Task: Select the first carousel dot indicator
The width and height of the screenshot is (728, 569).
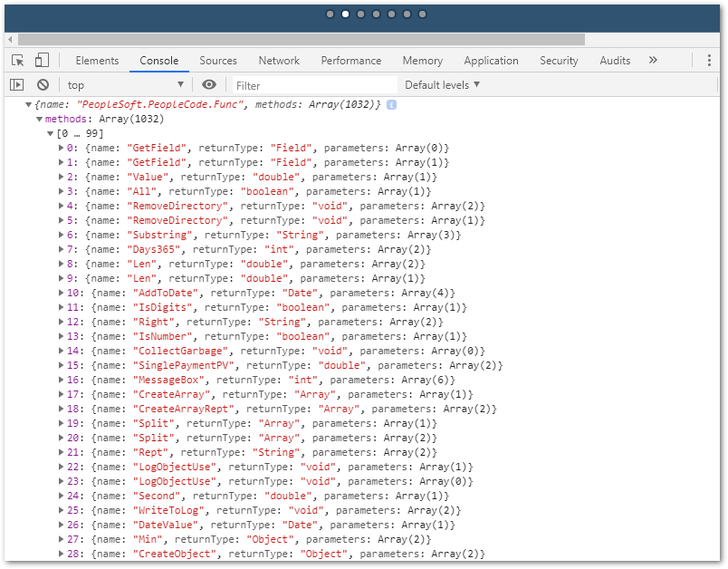Action: pyautogui.click(x=330, y=14)
